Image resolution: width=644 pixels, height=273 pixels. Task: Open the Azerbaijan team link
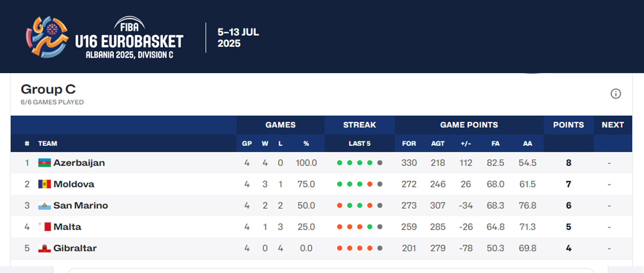point(79,163)
